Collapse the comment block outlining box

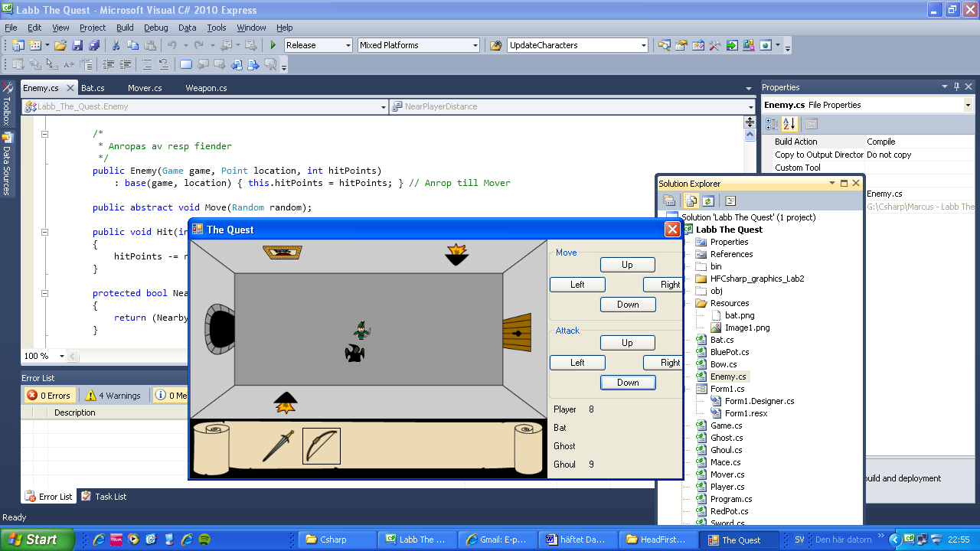tap(44, 134)
